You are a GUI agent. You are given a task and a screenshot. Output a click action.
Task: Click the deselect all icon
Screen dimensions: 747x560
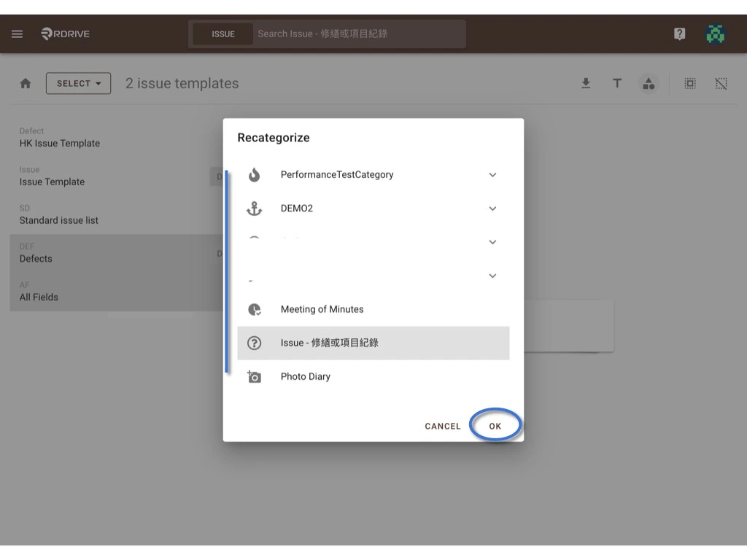click(721, 84)
